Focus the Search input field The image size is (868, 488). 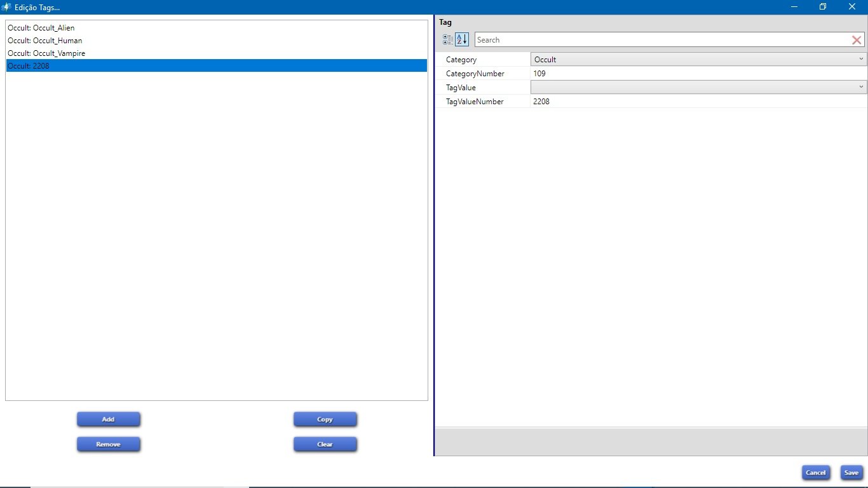pos(662,40)
